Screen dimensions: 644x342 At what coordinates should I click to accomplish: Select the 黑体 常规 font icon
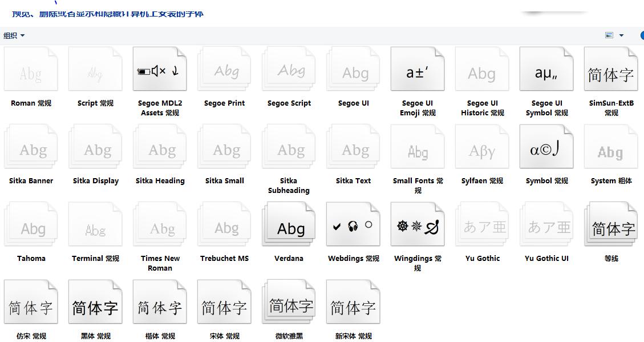(x=95, y=302)
